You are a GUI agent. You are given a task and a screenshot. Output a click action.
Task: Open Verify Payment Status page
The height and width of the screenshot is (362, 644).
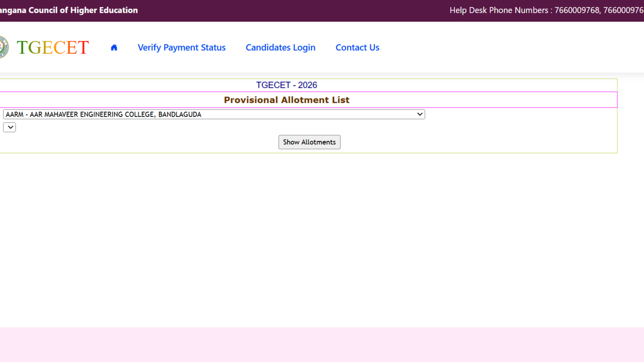(182, 47)
